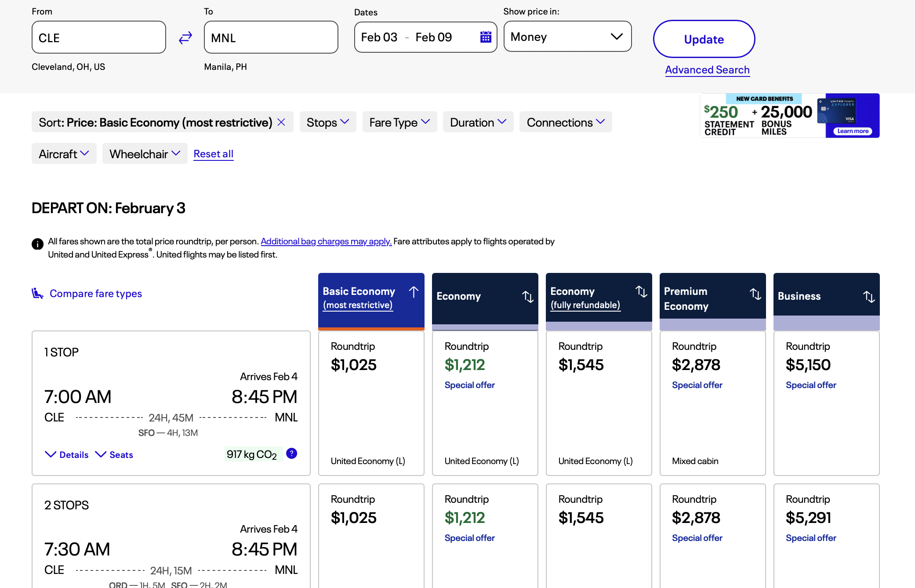Image resolution: width=915 pixels, height=588 pixels.
Task: Click the From airport field CLE
Action: pos(99,37)
